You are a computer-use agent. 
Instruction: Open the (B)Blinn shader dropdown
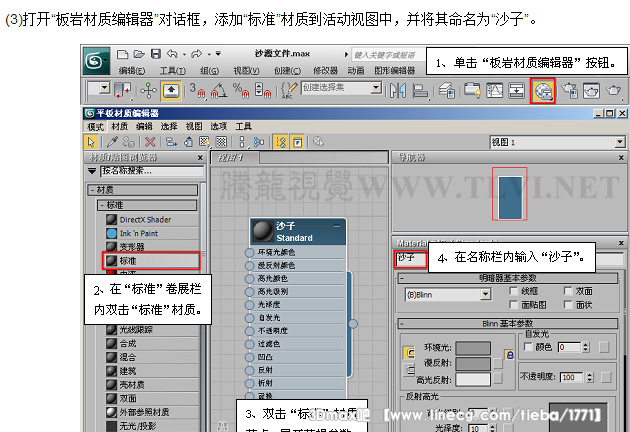coord(486,295)
